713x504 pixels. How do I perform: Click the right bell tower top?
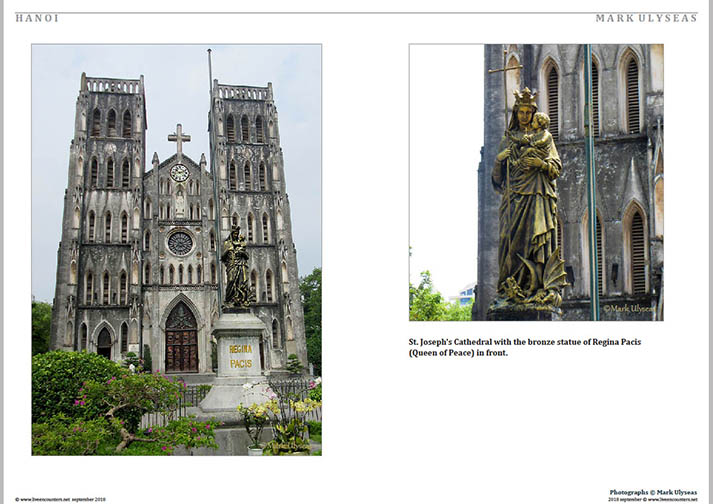coord(240,93)
